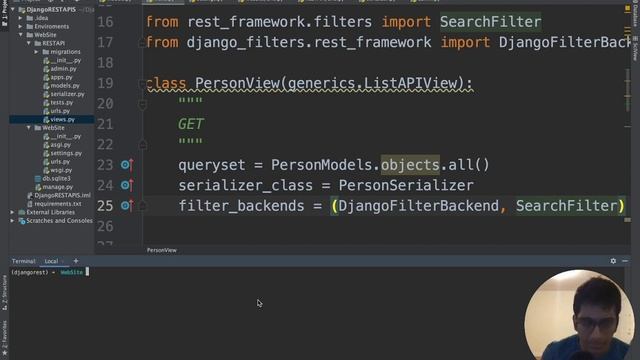Click the override gutter icon beside serializer_class line
Screen dimensions: 640x360
pyautogui.click(x=127, y=185)
